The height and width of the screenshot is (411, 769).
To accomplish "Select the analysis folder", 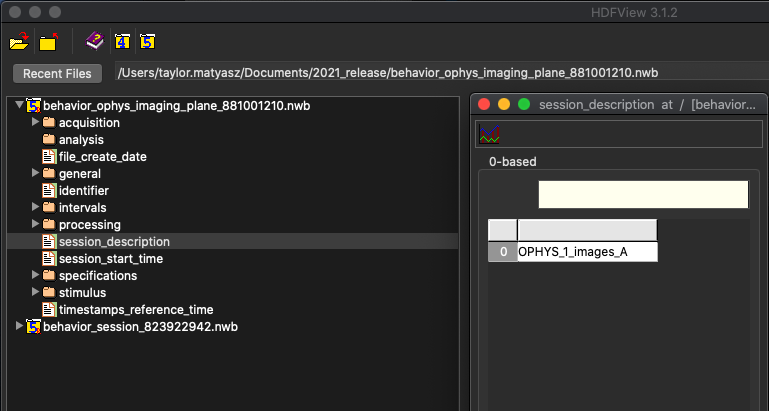I will pyautogui.click(x=81, y=140).
